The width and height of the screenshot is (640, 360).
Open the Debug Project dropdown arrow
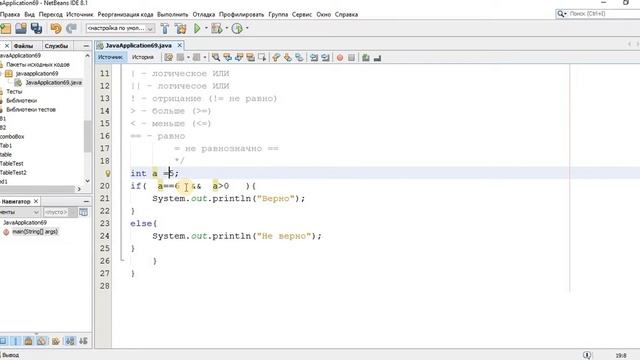click(x=227, y=28)
